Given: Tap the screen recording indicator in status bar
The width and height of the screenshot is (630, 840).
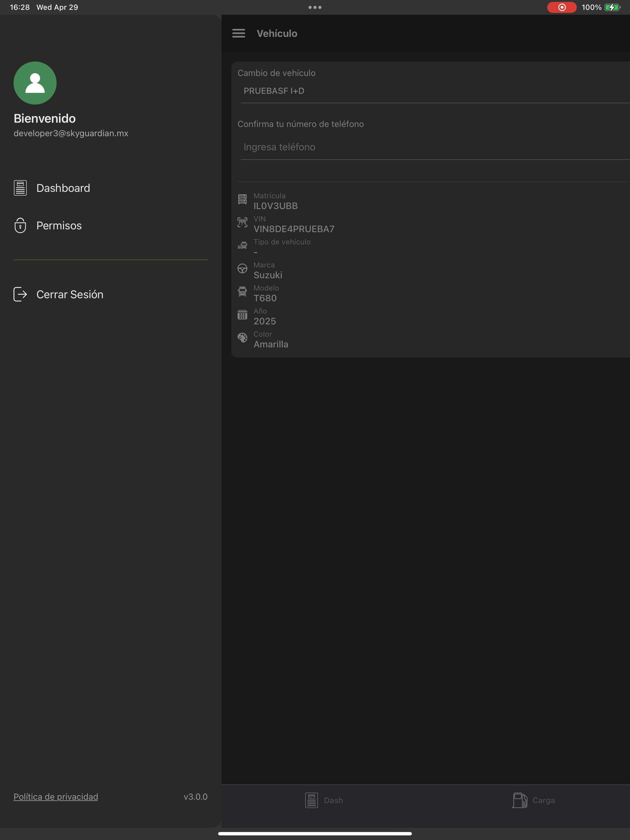Looking at the screenshot, I should pyautogui.click(x=562, y=7).
